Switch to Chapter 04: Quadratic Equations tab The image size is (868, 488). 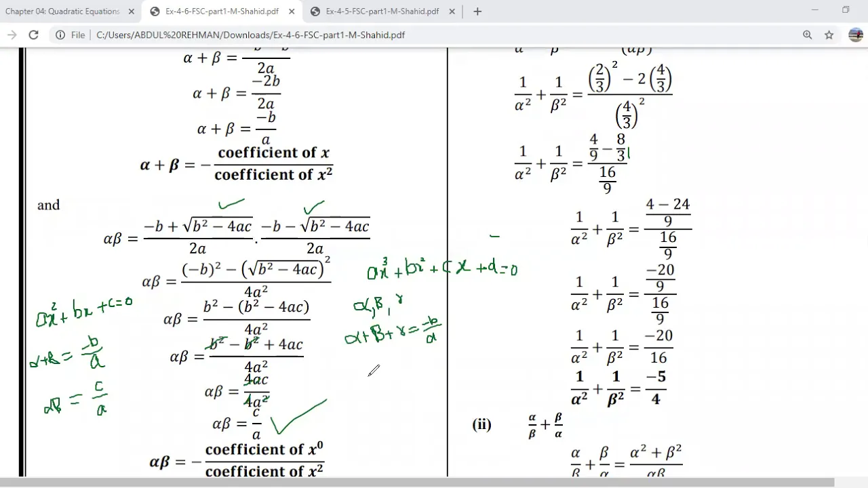point(62,12)
